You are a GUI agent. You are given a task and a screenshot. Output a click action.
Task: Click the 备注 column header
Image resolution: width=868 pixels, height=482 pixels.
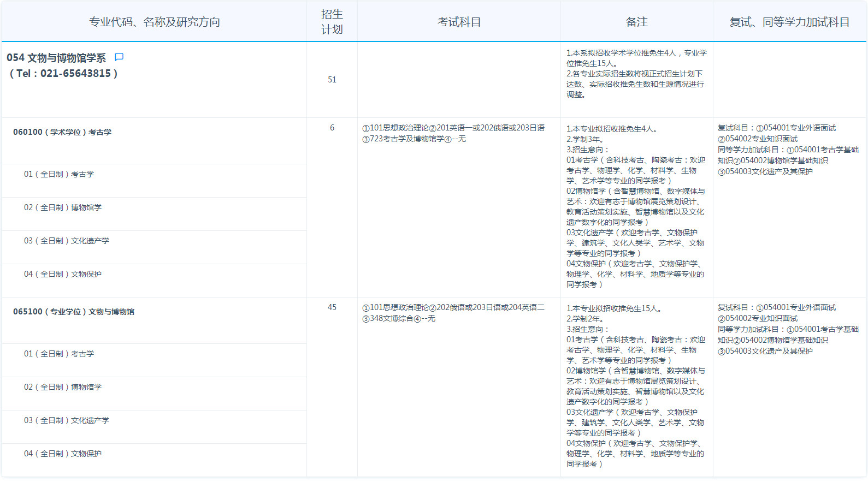636,22
